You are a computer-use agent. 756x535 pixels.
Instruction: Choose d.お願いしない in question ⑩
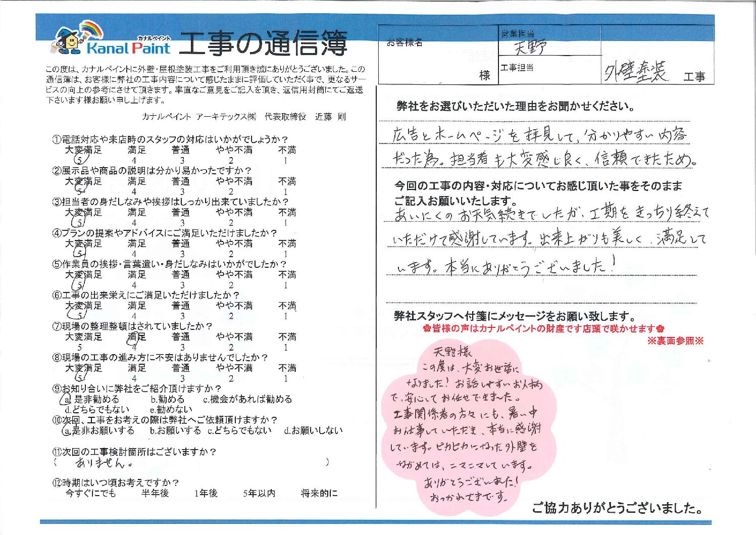click(313, 430)
